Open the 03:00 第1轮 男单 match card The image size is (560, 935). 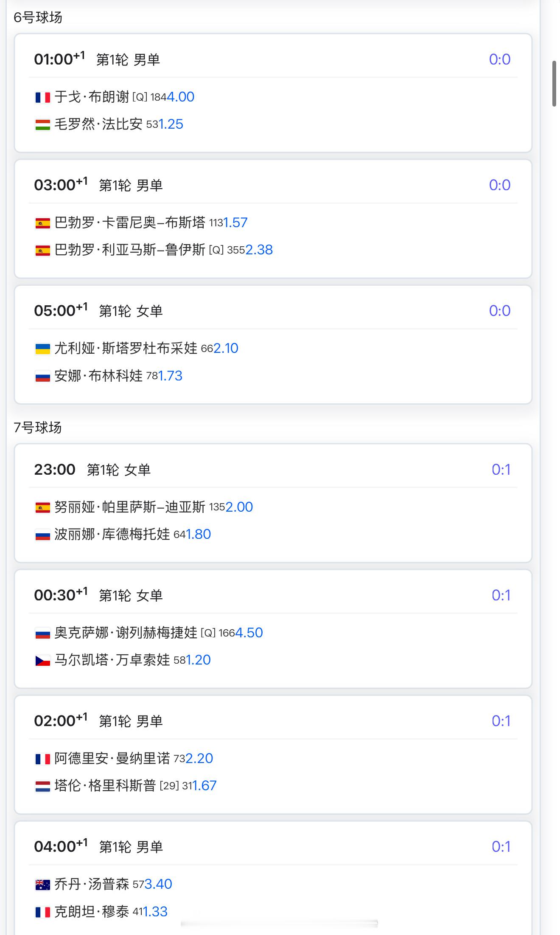(273, 219)
